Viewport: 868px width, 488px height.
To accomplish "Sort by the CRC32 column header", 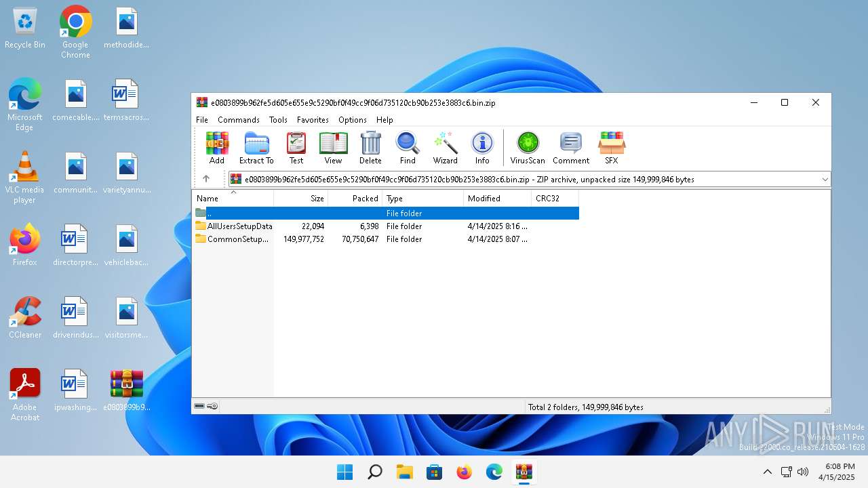I will pyautogui.click(x=555, y=199).
